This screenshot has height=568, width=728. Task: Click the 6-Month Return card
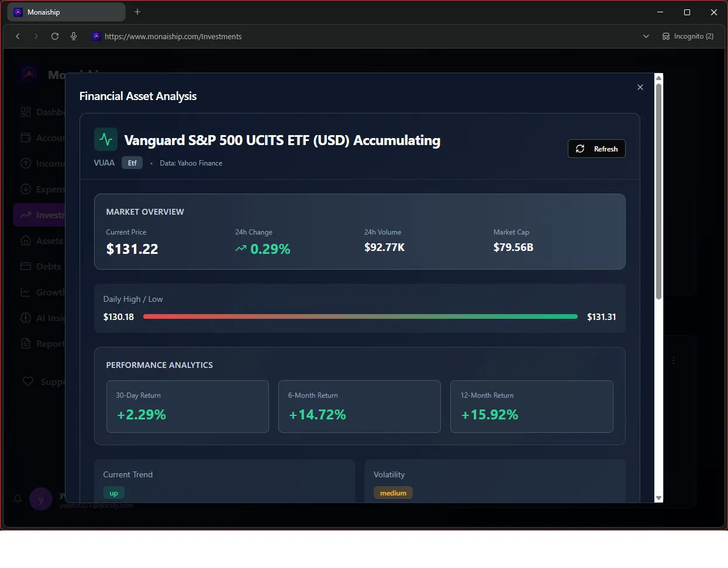click(360, 407)
